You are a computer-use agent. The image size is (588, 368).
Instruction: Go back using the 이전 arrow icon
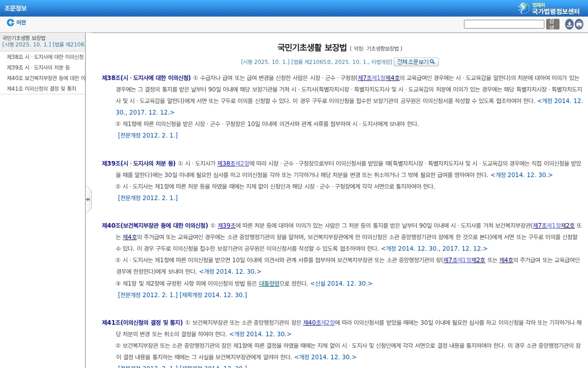pos(11,23)
